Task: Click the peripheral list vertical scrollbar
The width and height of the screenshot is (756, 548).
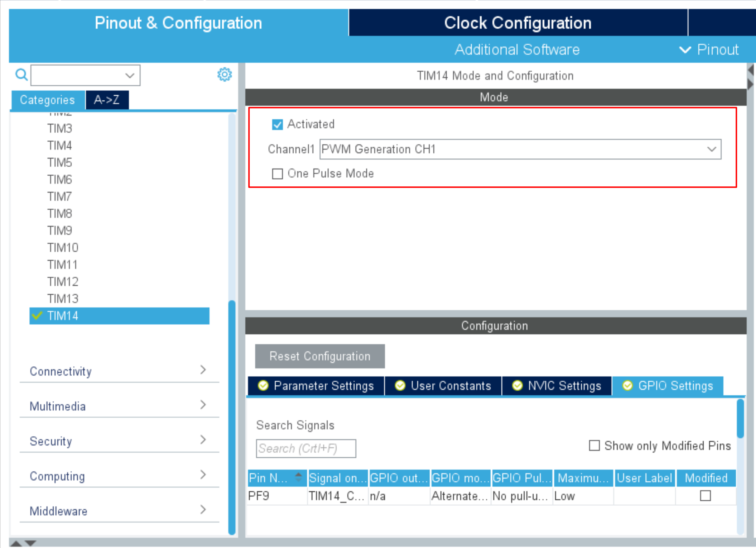Action: click(x=232, y=417)
